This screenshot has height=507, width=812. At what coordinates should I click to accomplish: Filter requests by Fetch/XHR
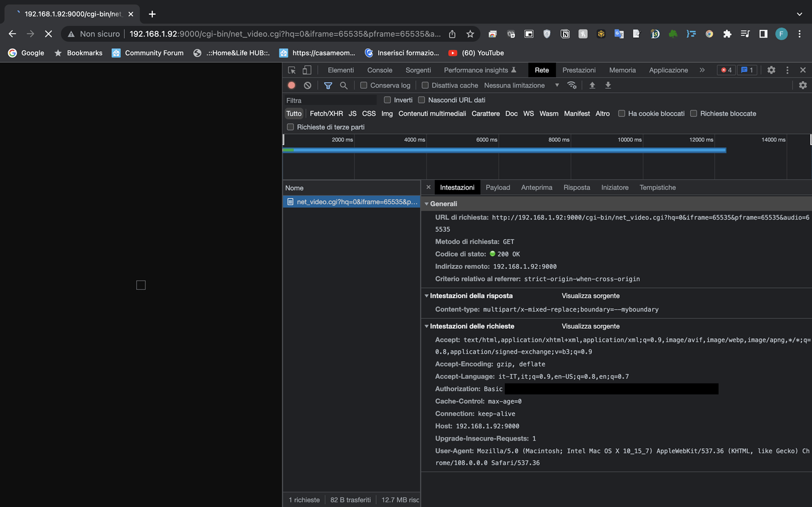[x=326, y=114]
